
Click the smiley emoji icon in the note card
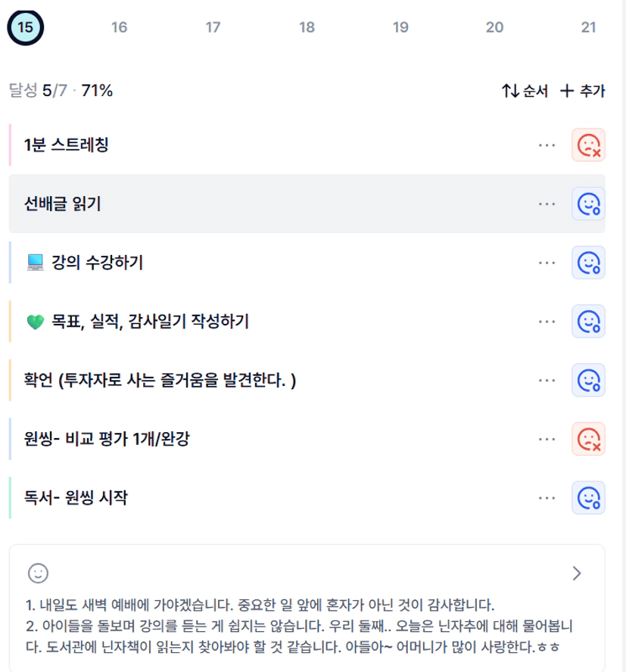pos(38,573)
